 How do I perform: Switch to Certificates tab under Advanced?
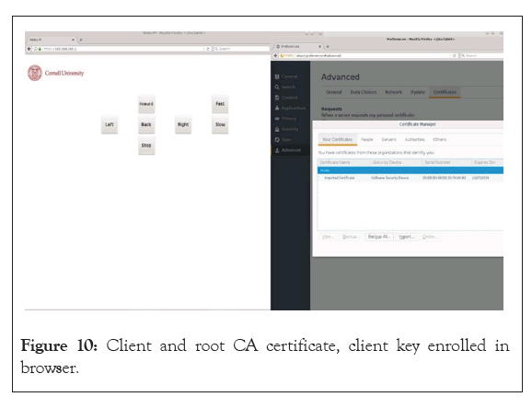pyautogui.click(x=445, y=92)
